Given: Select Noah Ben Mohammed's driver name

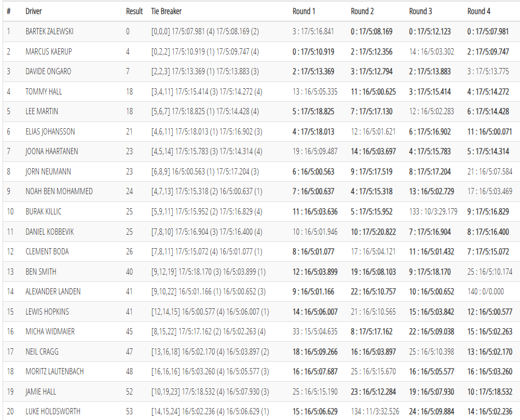Looking at the screenshot, I should tap(59, 192).
